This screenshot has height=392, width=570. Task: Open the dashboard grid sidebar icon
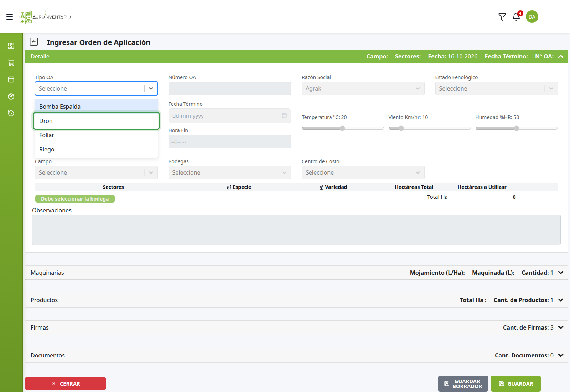point(11,46)
